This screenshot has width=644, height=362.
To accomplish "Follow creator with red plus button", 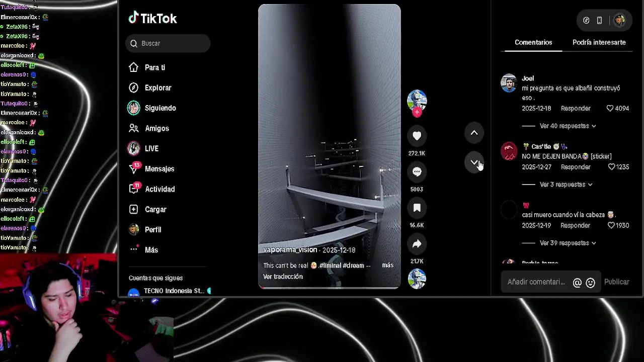I will pos(417,113).
